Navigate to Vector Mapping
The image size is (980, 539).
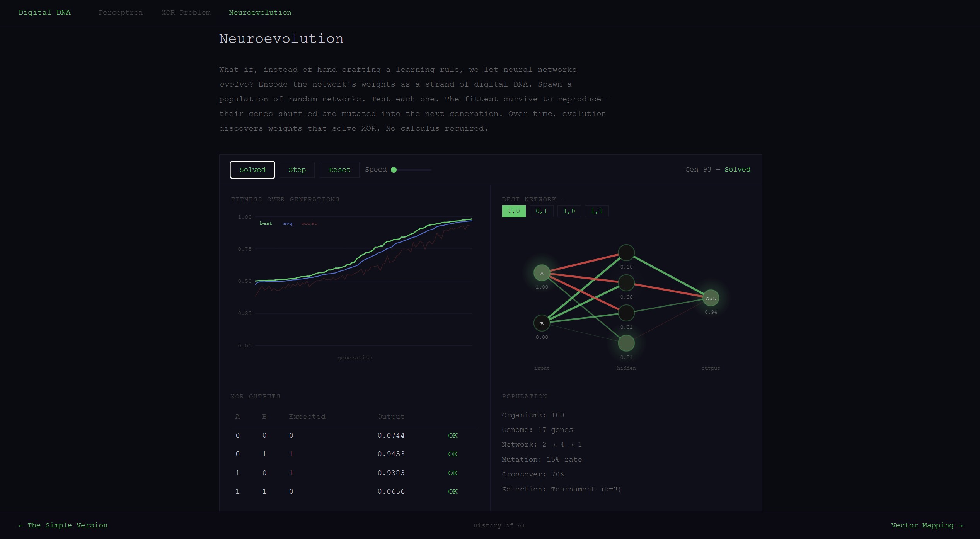point(928,525)
